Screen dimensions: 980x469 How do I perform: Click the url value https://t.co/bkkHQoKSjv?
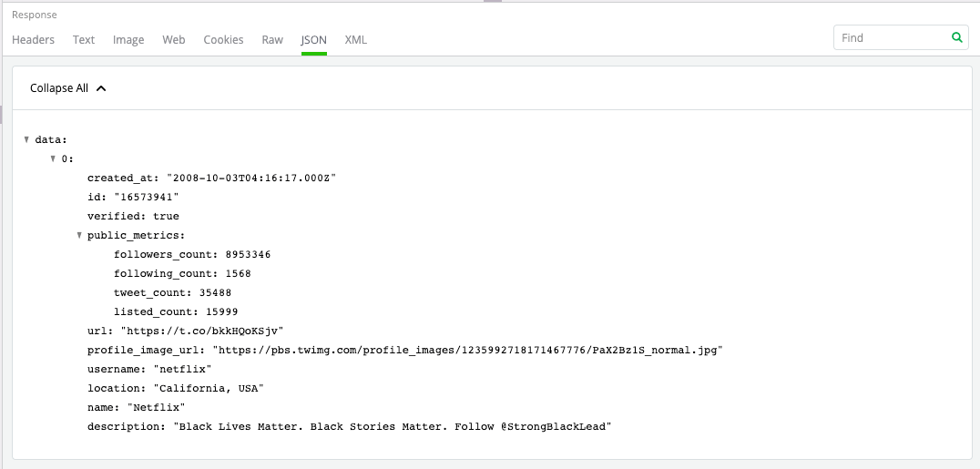tap(202, 331)
